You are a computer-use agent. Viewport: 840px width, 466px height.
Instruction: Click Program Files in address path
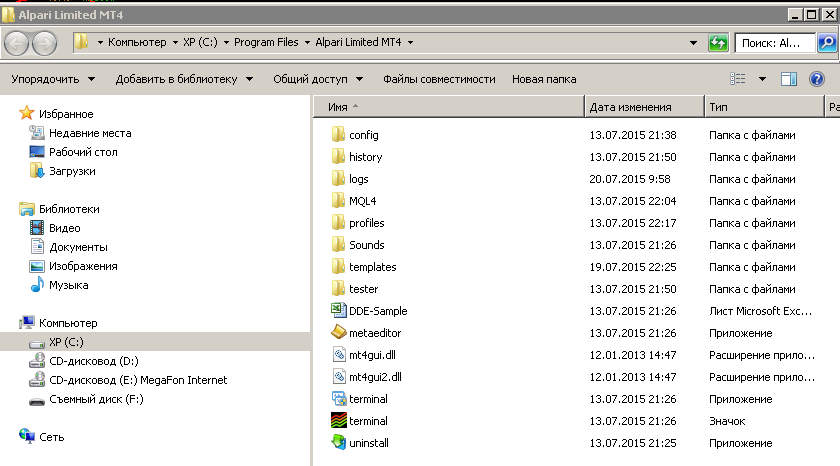coord(266,42)
